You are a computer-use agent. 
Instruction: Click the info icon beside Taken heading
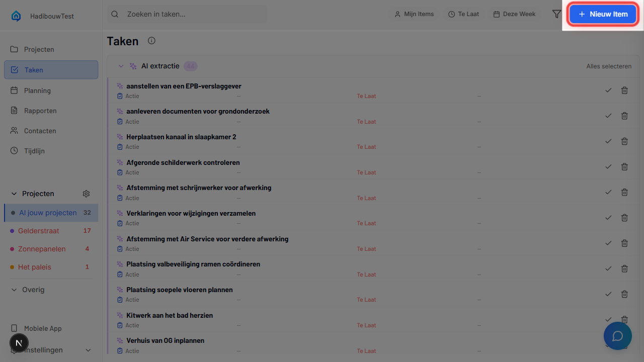click(151, 41)
